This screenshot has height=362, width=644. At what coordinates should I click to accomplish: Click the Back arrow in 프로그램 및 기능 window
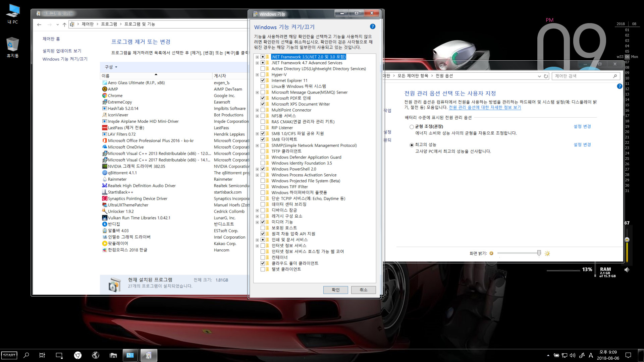39,24
